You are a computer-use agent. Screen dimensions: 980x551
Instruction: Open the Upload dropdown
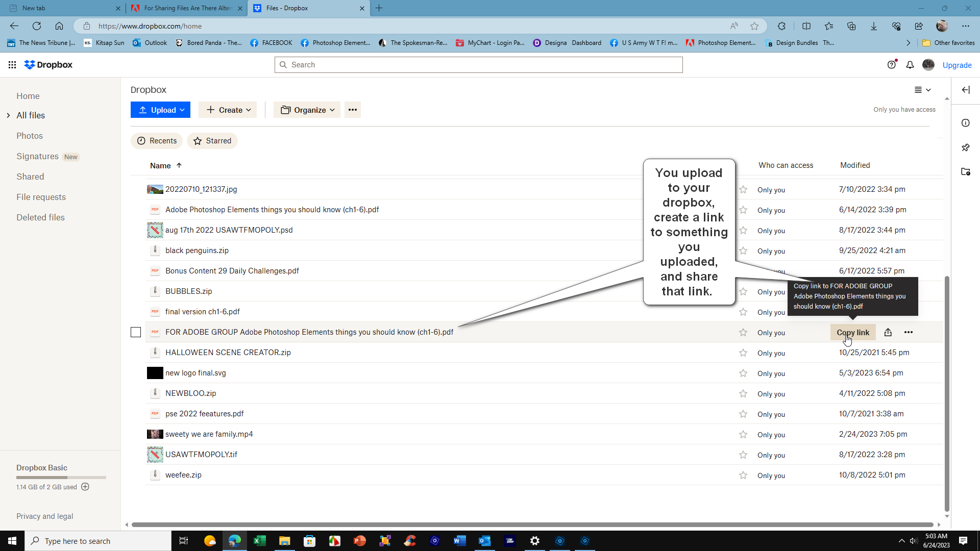[x=160, y=110]
